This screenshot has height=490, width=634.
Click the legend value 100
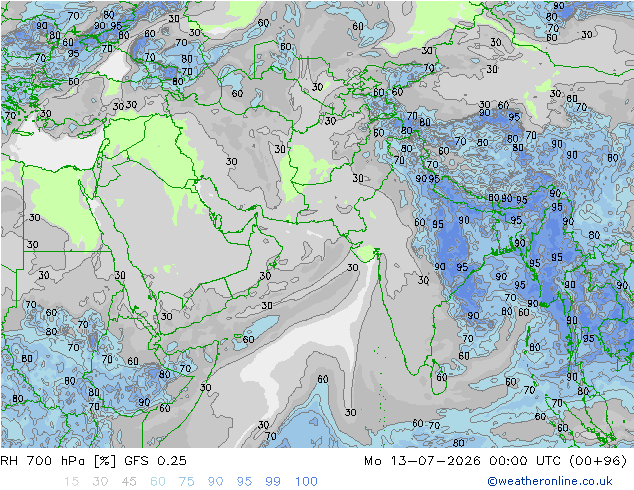pyautogui.click(x=306, y=482)
